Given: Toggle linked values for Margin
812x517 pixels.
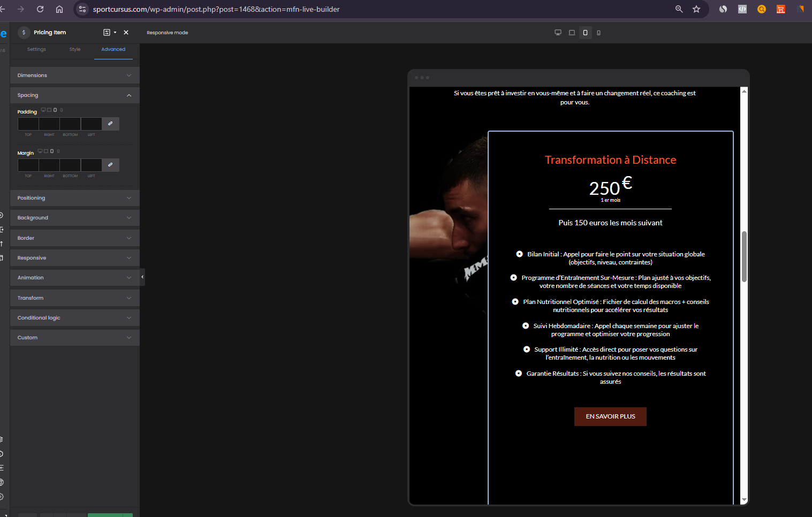Looking at the screenshot, I should (x=110, y=165).
